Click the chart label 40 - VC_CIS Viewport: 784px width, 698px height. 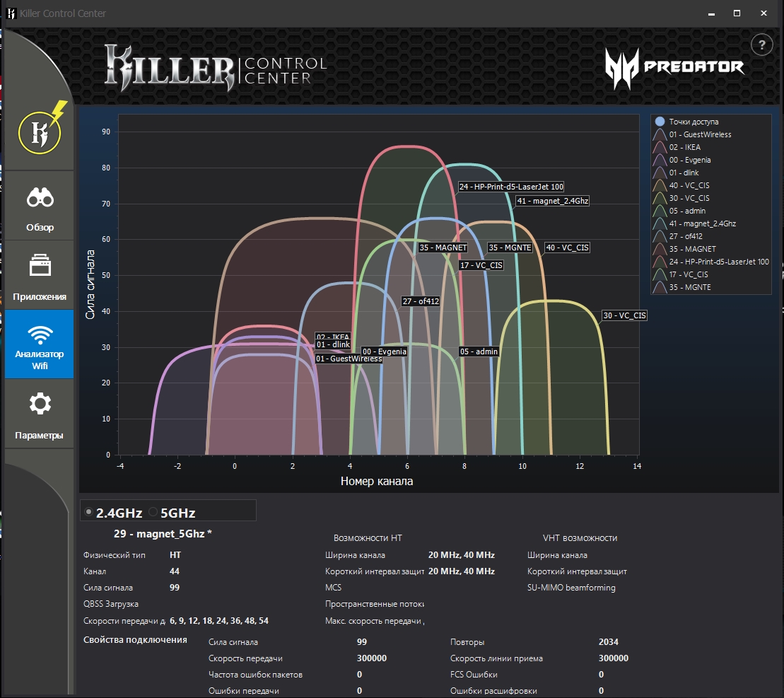[x=567, y=248]
